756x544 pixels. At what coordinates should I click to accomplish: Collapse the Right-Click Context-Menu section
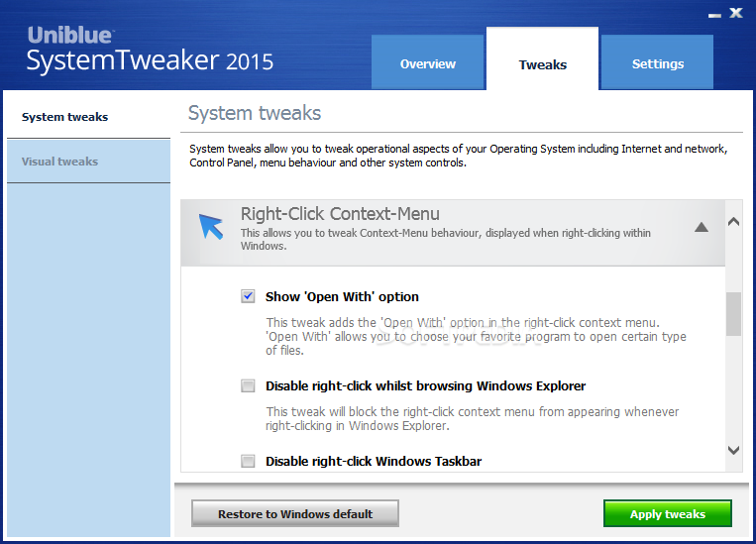pos(702,227)
